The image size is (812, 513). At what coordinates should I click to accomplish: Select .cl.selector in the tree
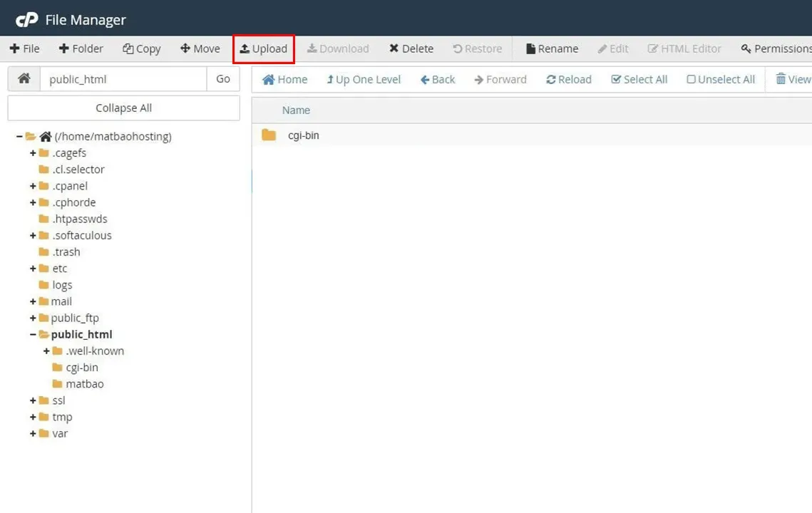click(x=78, y=170)
